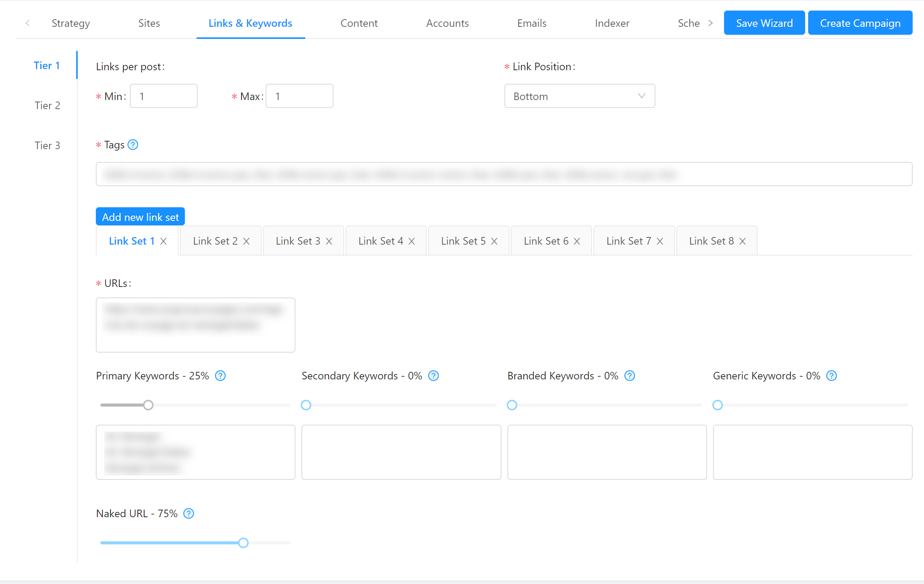Viewport: 924px width, 584px height.
Task: Open the Secondary Keywords help icon
Action: tap(434, 376)
